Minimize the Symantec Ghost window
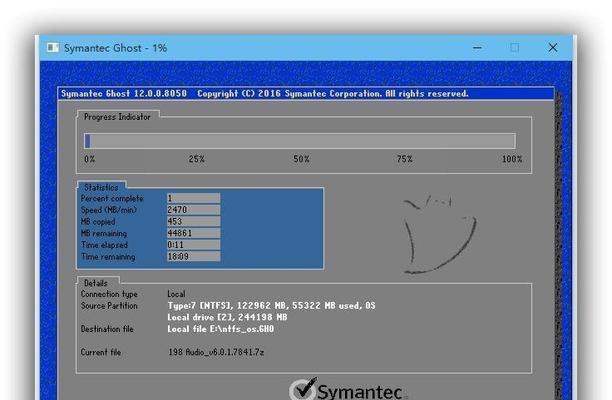The height and width of the screenshot is (400, 612). (x=475, y=47)
